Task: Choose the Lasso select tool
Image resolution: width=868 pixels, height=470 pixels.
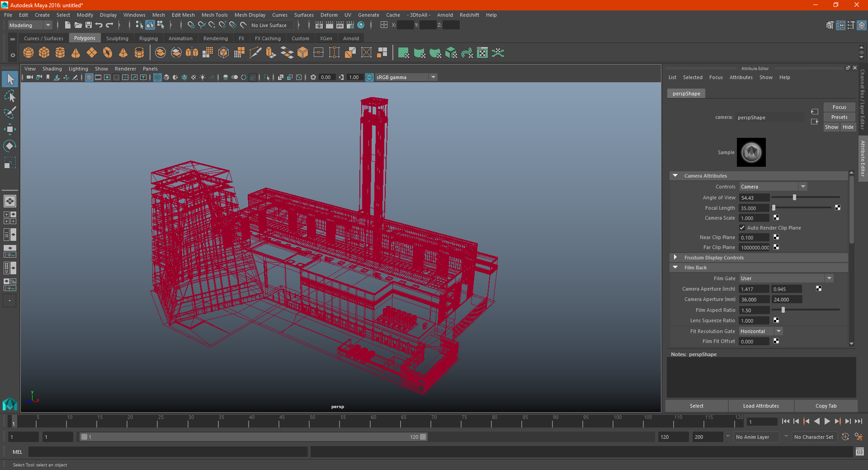Action: tap(9, 96)
